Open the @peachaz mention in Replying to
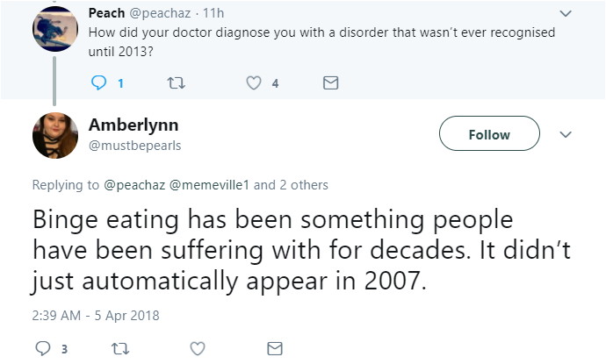This screenshot has width=606, height=364. coord(134,185)
